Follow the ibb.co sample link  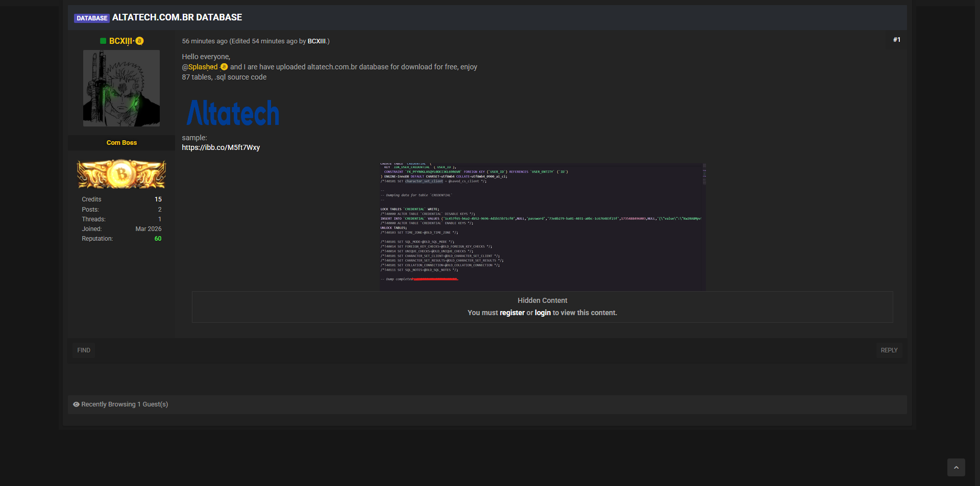tap(220, 147)
